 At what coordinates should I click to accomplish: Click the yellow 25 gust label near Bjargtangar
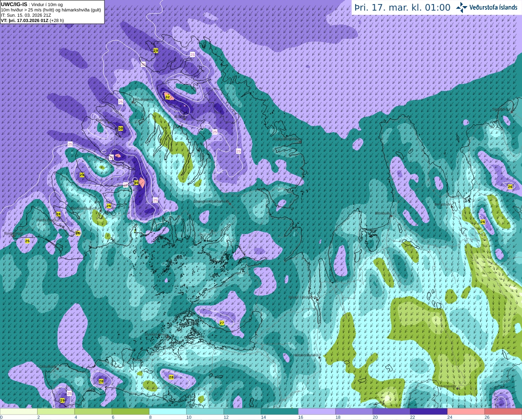coord(27,241)
